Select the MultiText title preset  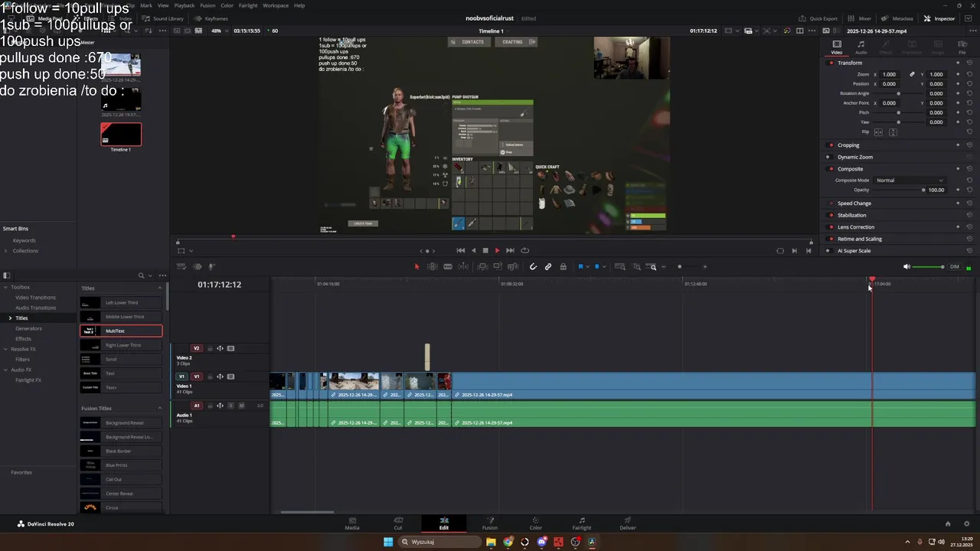(x=121, y=331)
